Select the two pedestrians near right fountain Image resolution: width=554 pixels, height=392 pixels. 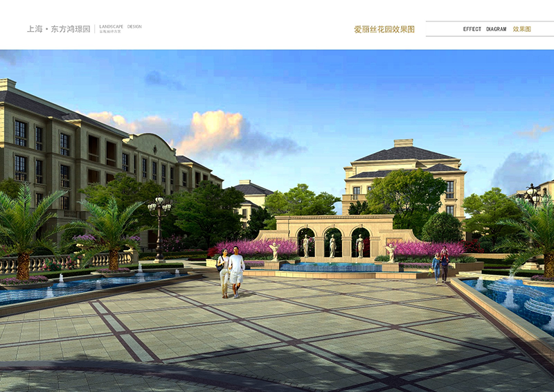(x=440, y=265)
